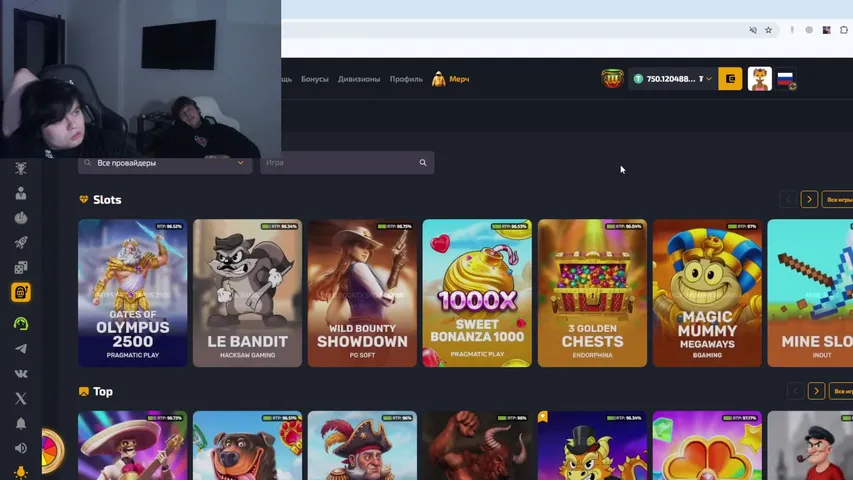Open the wallet deposit button
Screen dimensions: 853x480
pos(730,79)
